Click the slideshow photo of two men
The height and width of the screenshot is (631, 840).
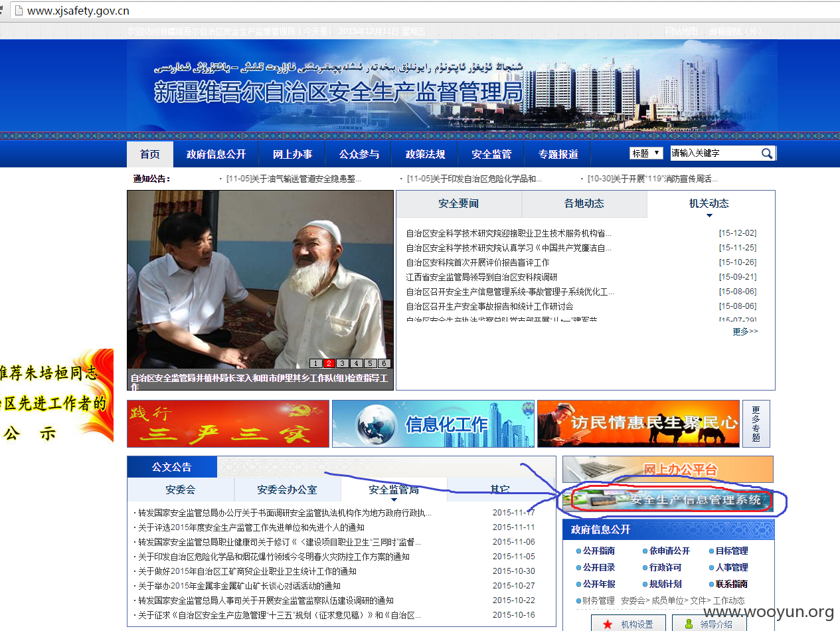tap(260, 280)
